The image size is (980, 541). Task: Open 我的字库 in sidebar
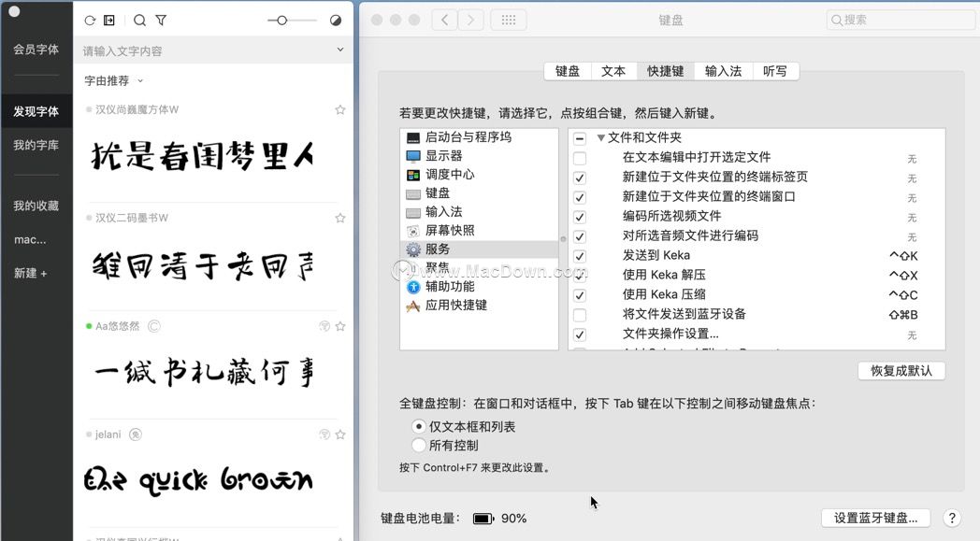click(36, 145)
